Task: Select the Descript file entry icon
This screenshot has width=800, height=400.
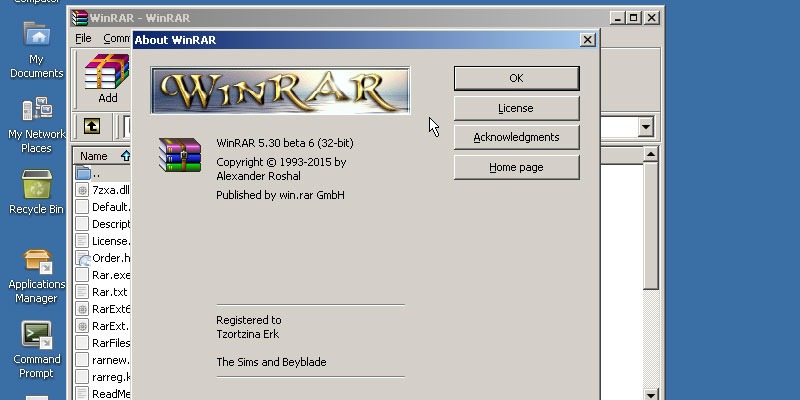Action: click(x=82, y=224)
